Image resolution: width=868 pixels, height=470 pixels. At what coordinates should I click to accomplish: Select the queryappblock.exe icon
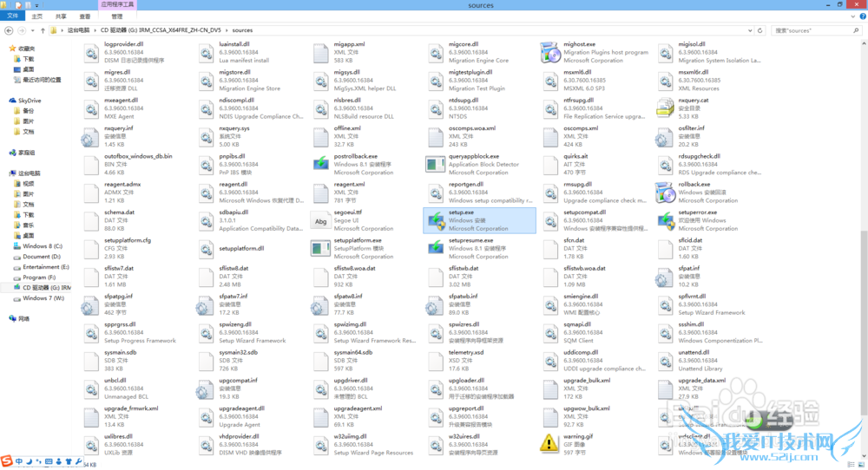click(436, 164)
